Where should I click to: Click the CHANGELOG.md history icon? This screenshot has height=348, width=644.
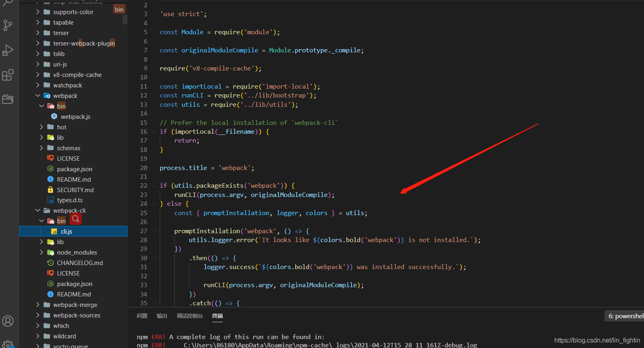(x=50, y=263)
